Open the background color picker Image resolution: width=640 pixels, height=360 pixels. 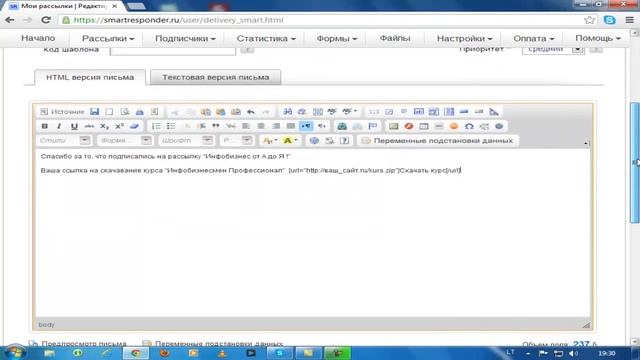click(x=290, y=140)
